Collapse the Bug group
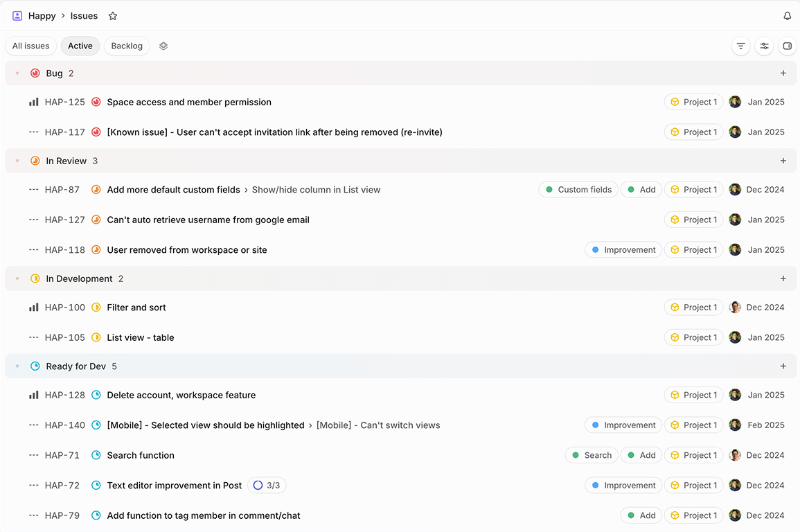 pos(17,73)
